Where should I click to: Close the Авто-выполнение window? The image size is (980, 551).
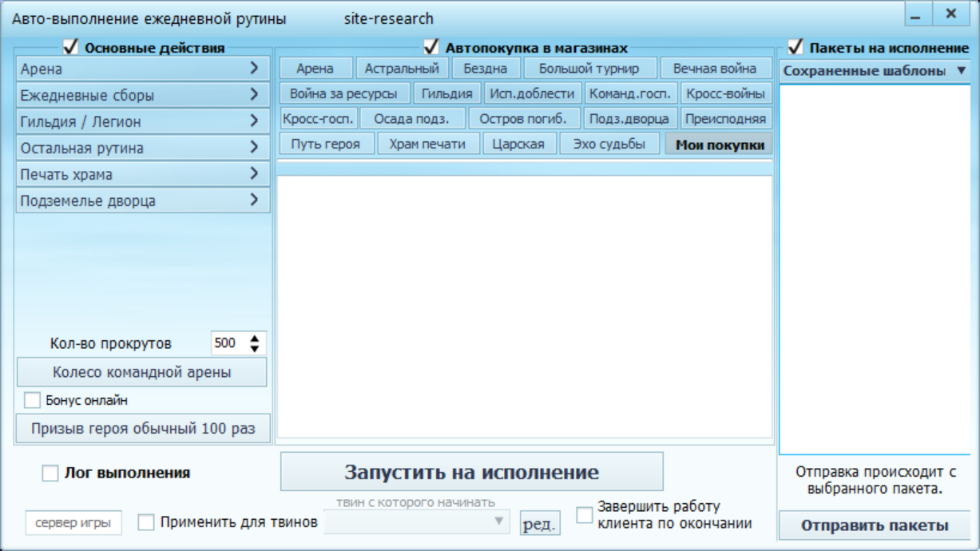pos(950,14)
